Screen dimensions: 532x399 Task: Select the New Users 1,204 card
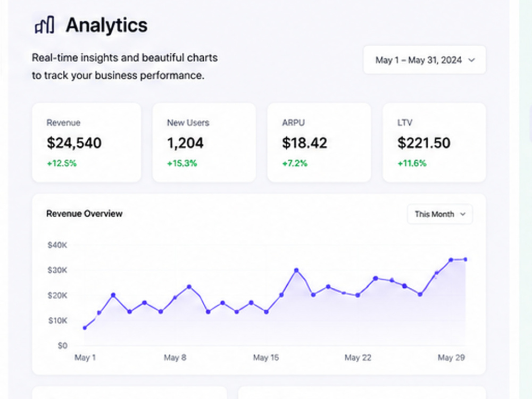(x=204, y=143)
